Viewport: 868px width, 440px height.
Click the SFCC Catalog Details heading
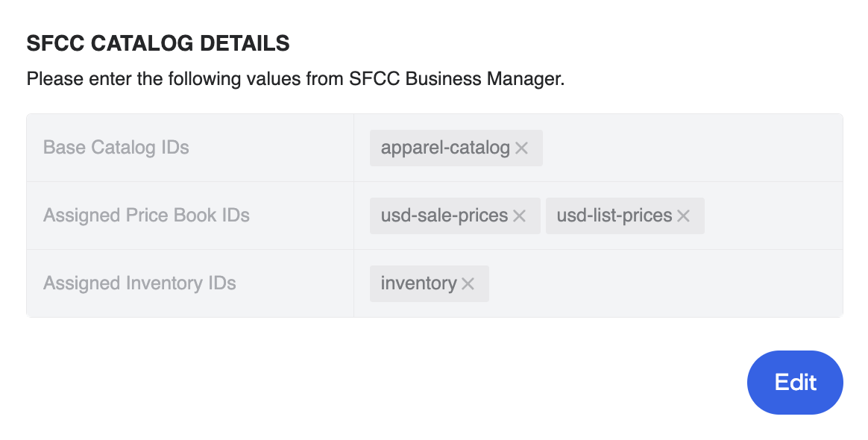point(158,43)
